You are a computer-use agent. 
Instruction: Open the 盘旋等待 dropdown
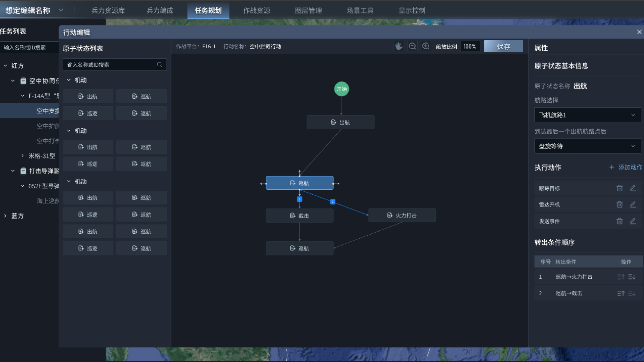[x=587, y=146]
